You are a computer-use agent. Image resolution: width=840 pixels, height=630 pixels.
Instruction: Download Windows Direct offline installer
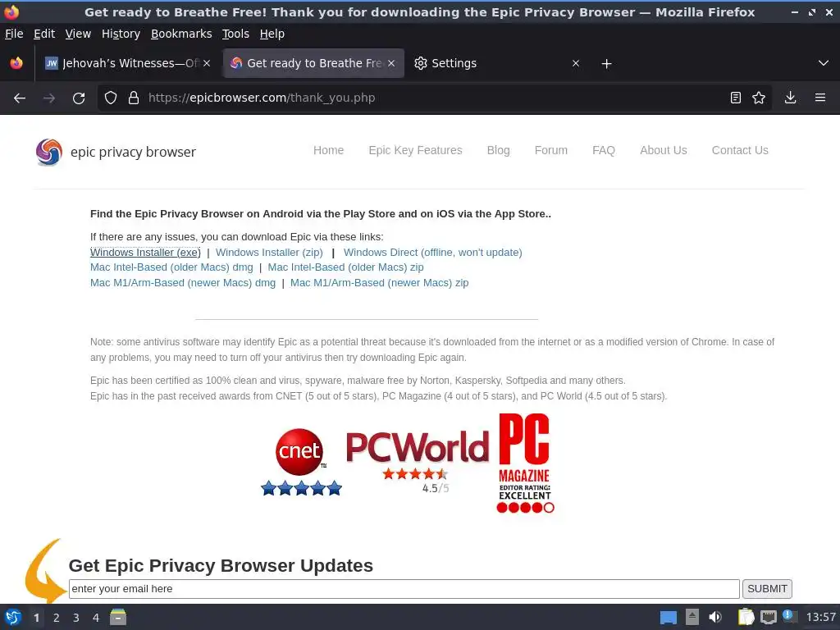point(433,253)
